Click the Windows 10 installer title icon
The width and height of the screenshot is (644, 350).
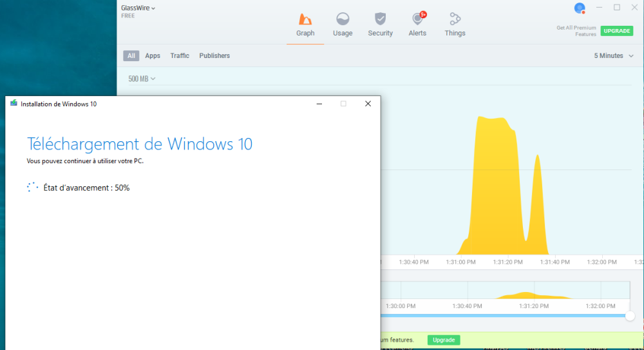(x=14, y=103)
